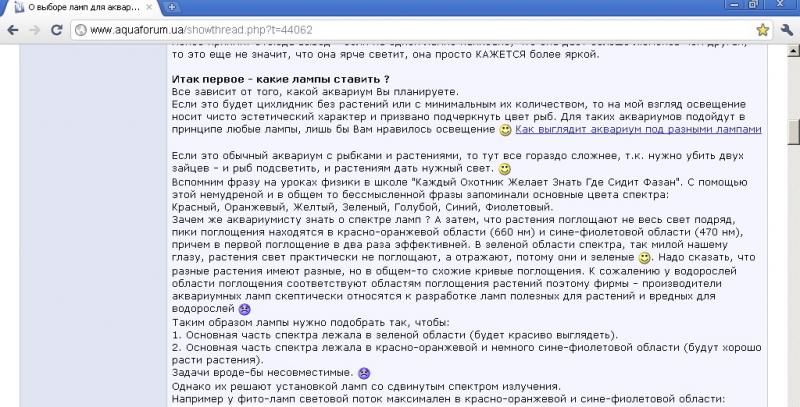This screenshot has height=407, width=800.
Task: Click line '1. Основная часть спектра лежала в зеленой области'
Action: tap(395, 336)
